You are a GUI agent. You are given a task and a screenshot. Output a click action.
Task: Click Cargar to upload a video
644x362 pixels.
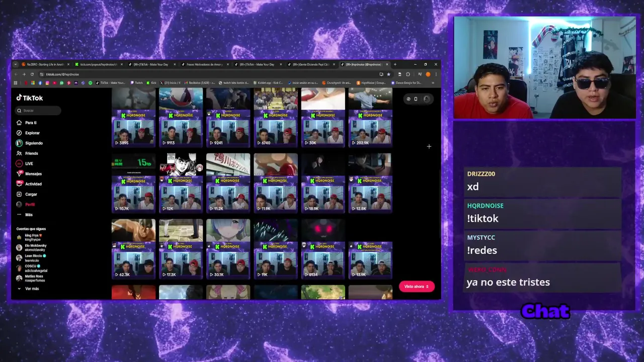click(x=27, y=194)
